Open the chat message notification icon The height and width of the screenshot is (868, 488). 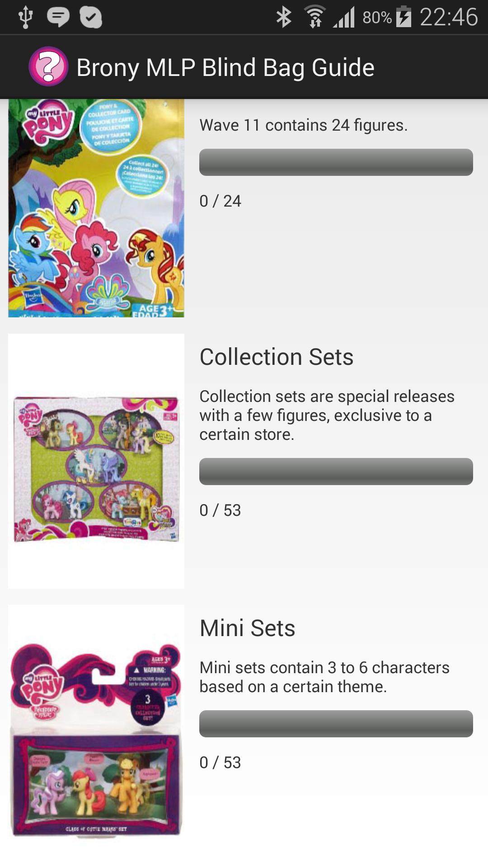(58, 17)
